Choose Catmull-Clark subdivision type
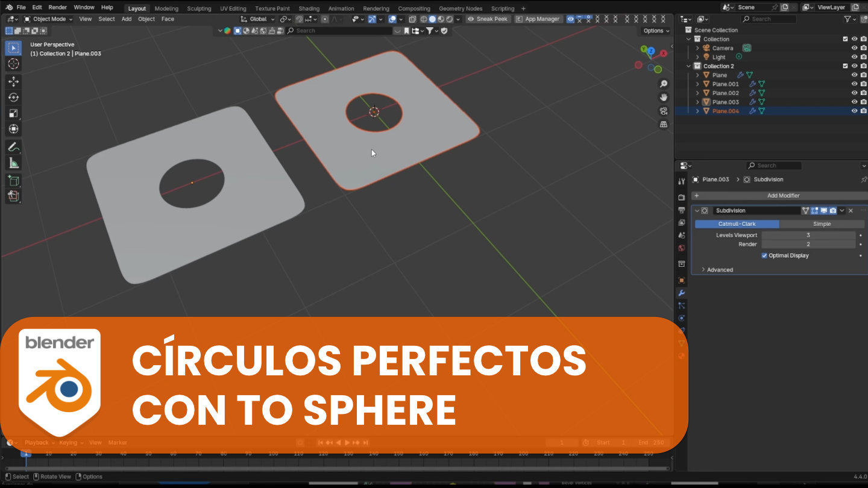 point(737,224)
